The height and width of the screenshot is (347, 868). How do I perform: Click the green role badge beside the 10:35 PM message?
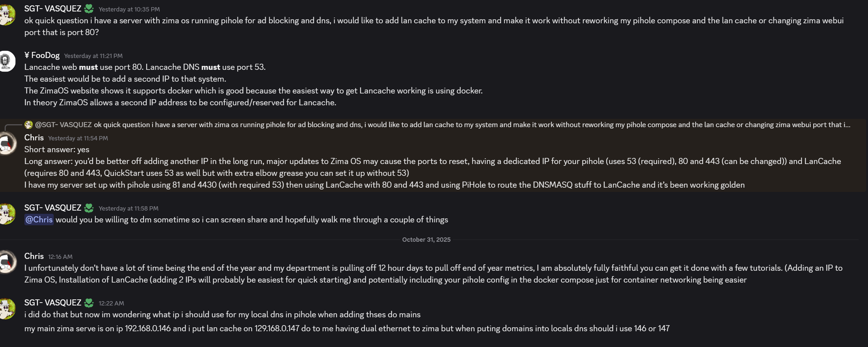point(89,9)
